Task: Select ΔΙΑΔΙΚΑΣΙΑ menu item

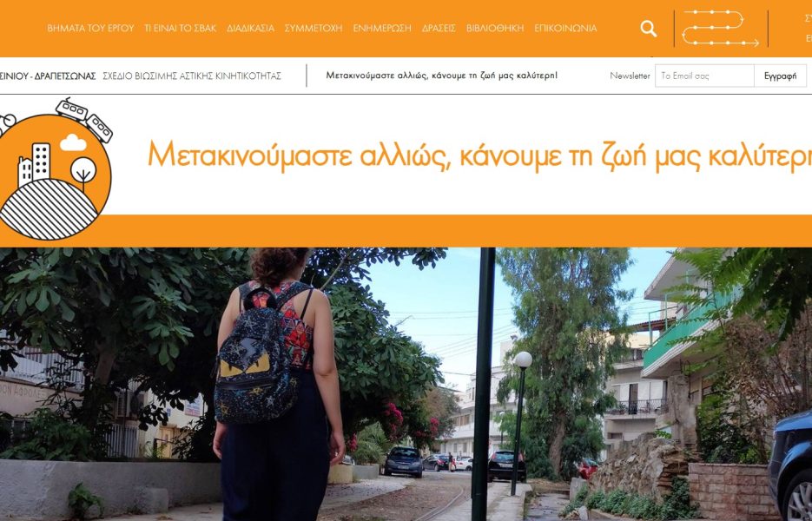Action: click(251, 29)
